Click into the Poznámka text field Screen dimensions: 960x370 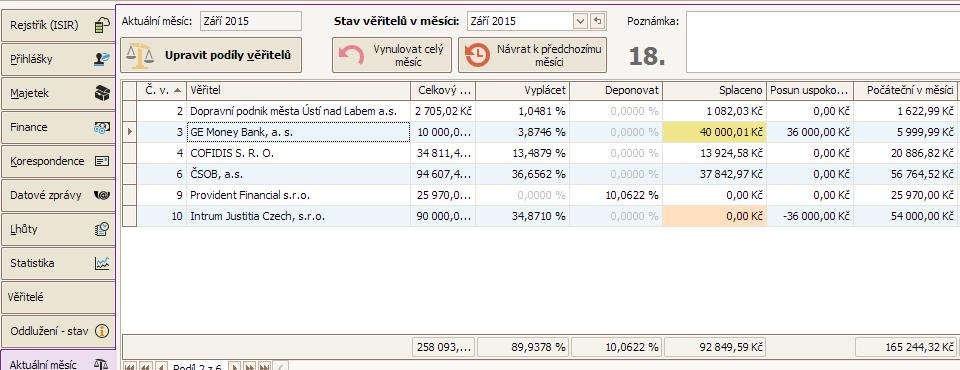pos(823,42)
